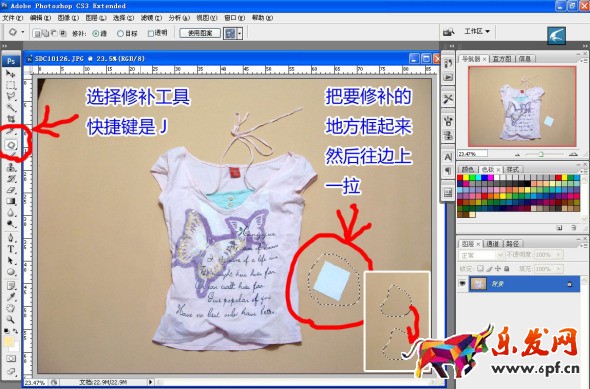590x389 pixels.
Task: Select the Zoom magnifier tool
Action: (x=11, y=319)
